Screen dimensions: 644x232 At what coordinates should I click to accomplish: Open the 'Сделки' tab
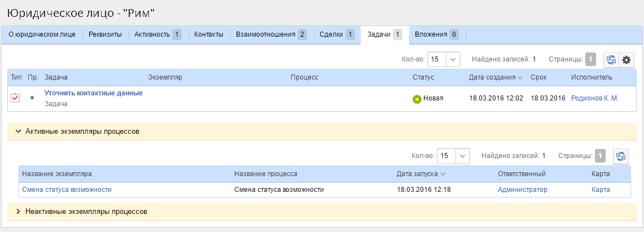coord(336,34)
